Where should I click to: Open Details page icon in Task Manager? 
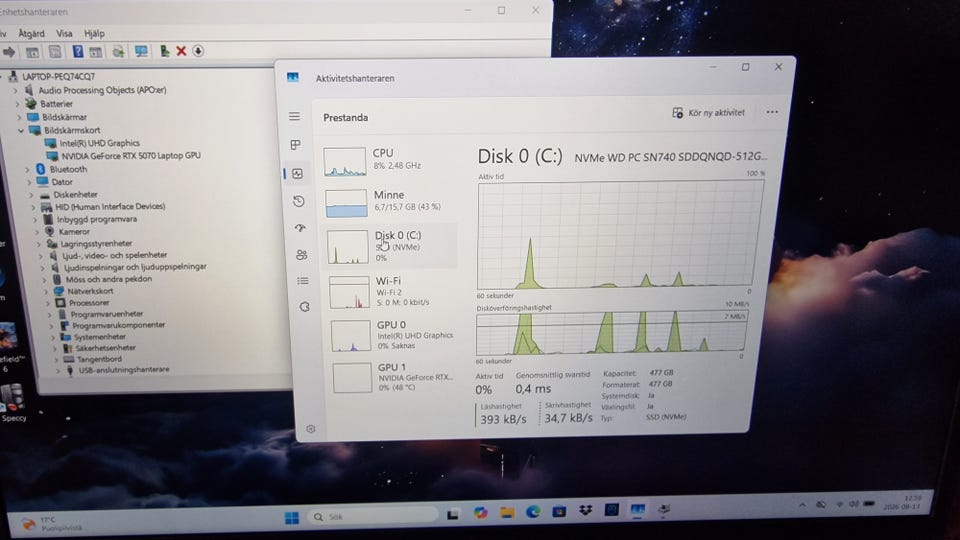click(x=302, y=280)
